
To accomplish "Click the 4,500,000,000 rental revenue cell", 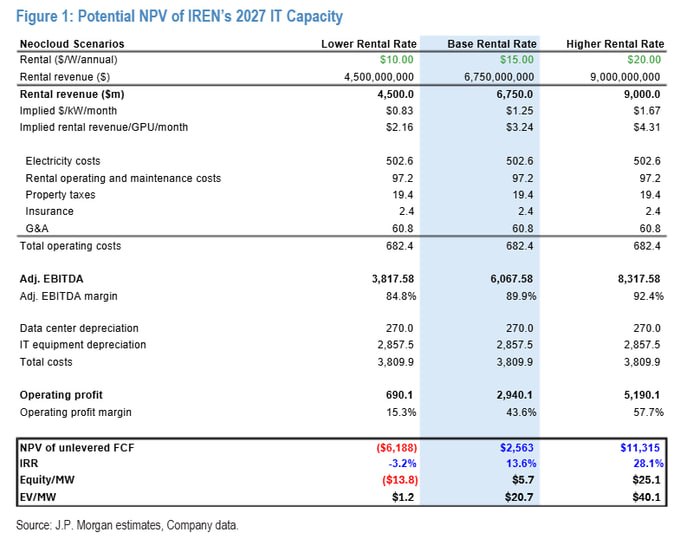I will coord(379,77).
